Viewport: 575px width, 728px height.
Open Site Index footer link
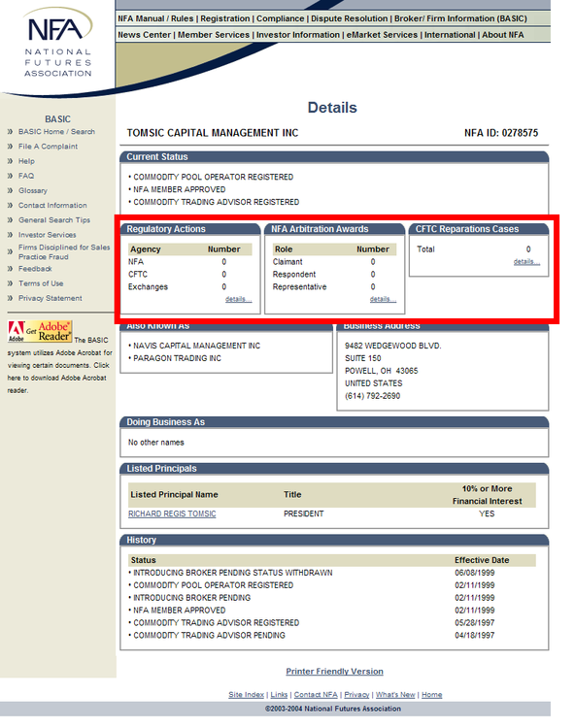pyautogui.click(x=246, y=695)
